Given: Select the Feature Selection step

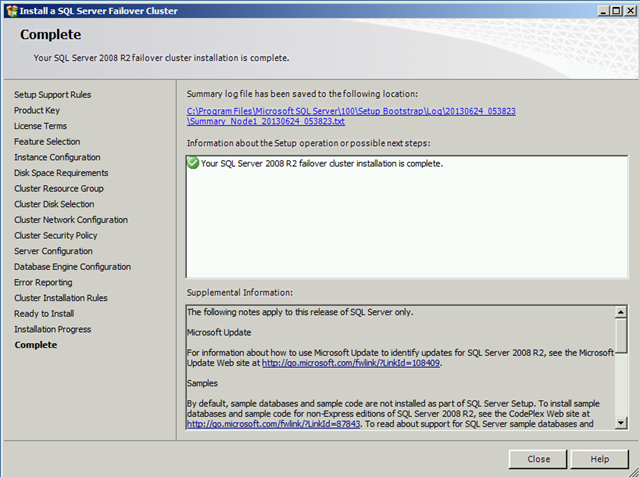Looking at the screenshot, I should pos(47,142).
